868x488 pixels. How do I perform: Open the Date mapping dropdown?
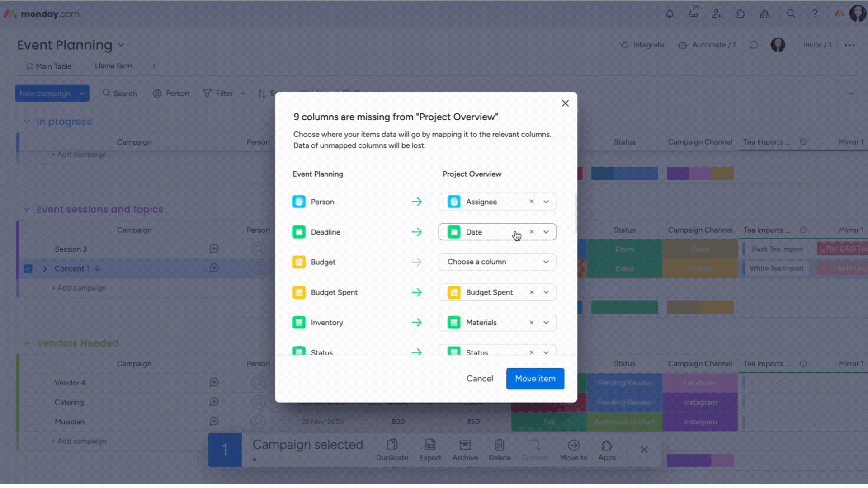[546, 232]
